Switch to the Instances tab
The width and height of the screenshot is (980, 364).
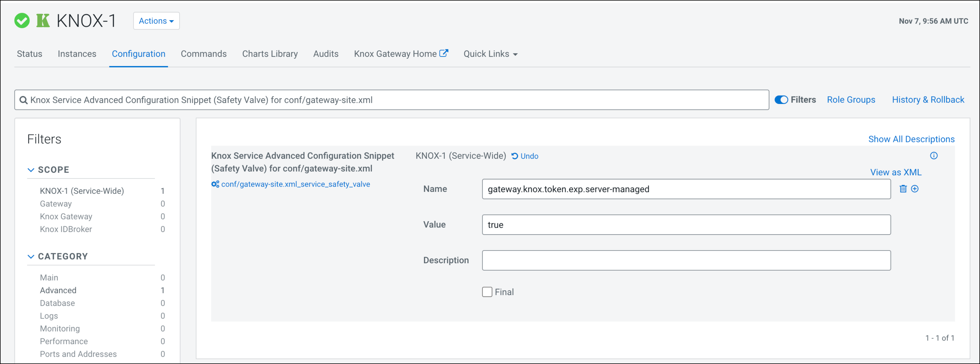(77, 54)
